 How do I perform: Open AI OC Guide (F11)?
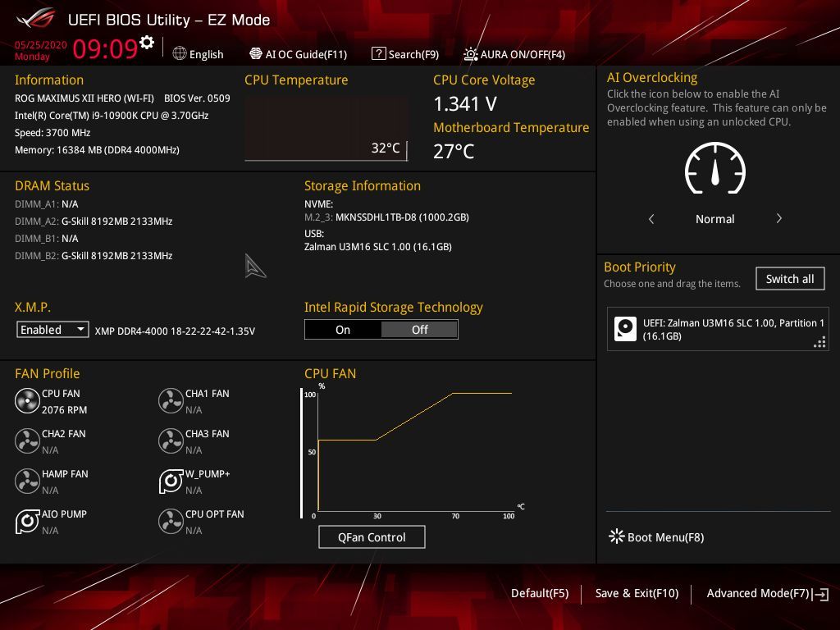click(298, 54)
